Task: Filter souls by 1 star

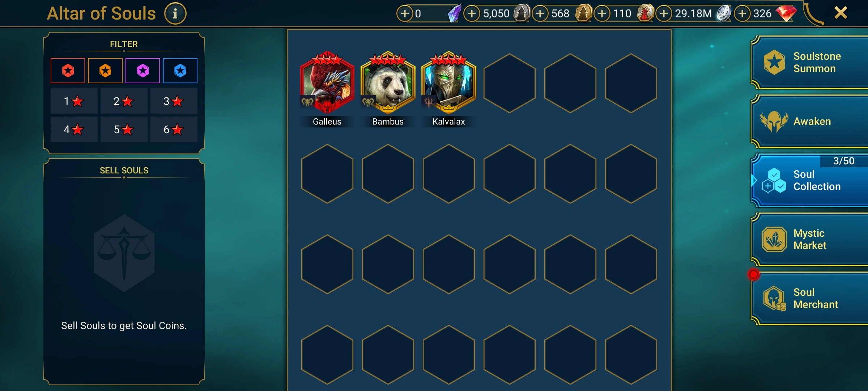Action: pyautogui.click(x=74, y=101)
